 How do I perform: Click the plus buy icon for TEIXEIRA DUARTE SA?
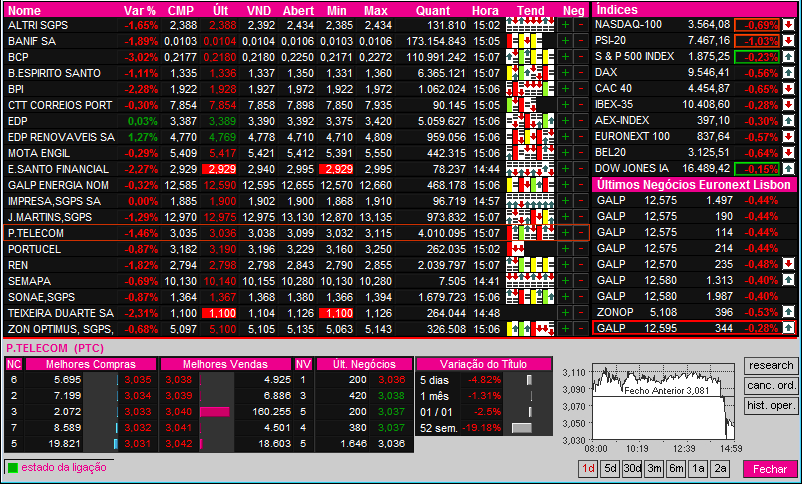[565, 313]
